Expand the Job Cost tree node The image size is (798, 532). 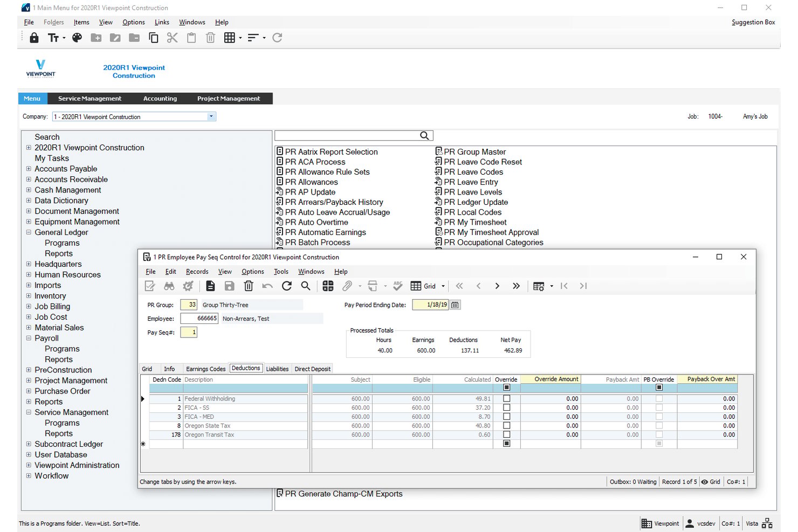(x=29, y=317)
